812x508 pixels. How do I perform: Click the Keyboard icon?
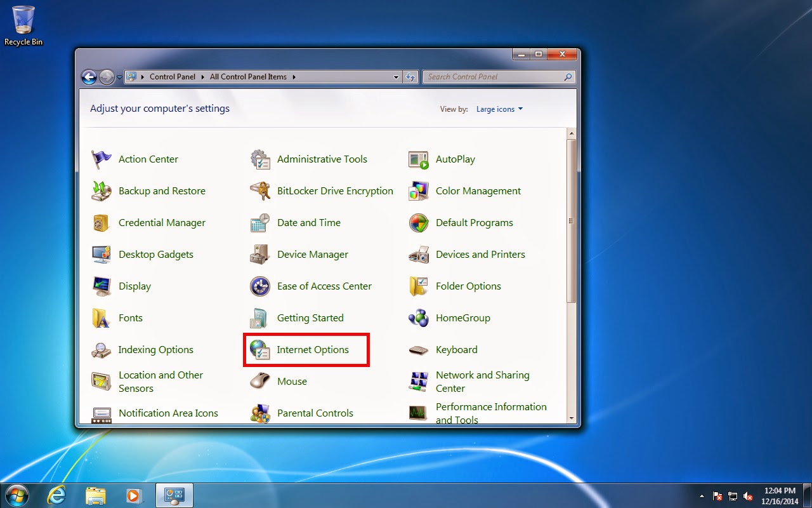click(x=419, y=350)
